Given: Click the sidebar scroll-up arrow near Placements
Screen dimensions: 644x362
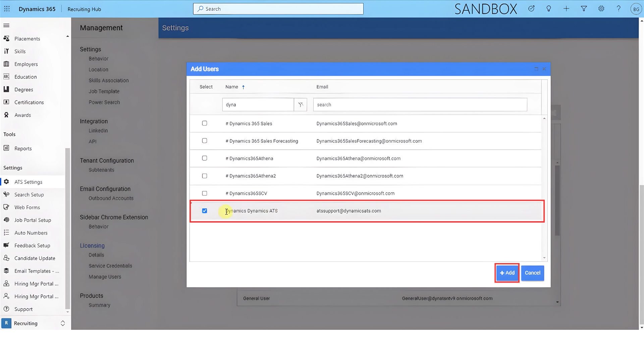Looking at the screenshot, I should [x=67, y=36].
